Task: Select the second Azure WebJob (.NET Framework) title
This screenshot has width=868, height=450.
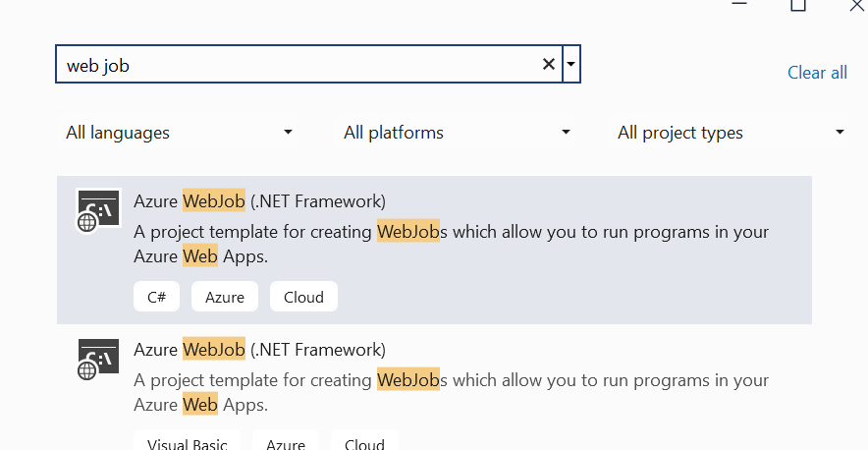Action: coord(259,350)
